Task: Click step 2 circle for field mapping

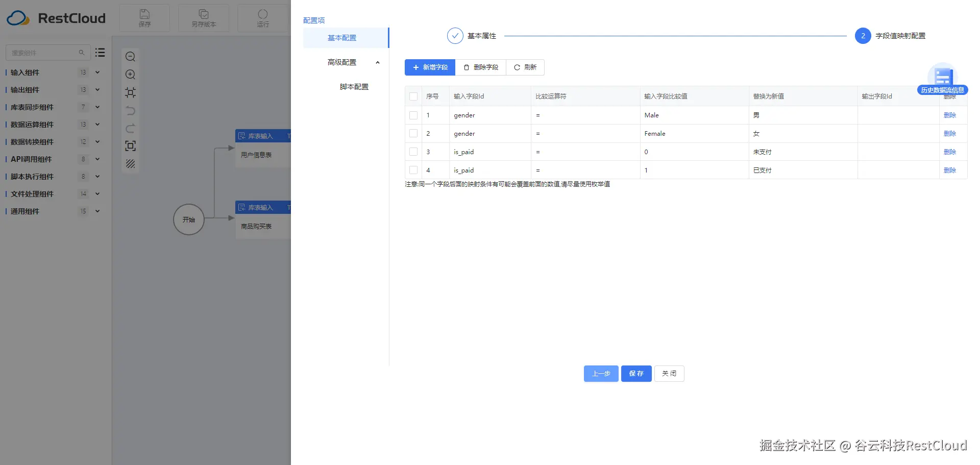Action: pyautogui.click(x=863, y=36)
